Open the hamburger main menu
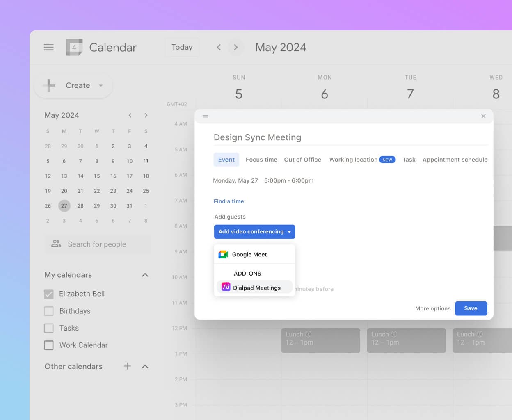The width and height of the screenshot is (512, 420). (x=48, y=47)
